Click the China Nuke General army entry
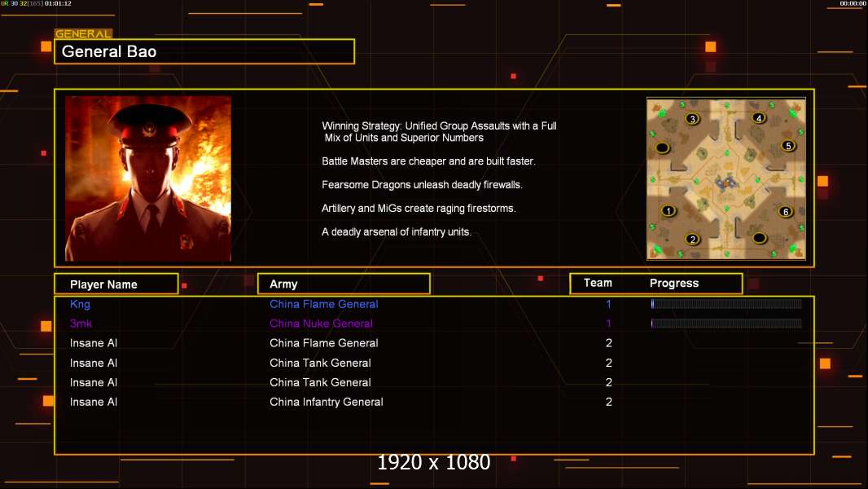The width and height of the screenshot is (868, 489). [321, 324]
